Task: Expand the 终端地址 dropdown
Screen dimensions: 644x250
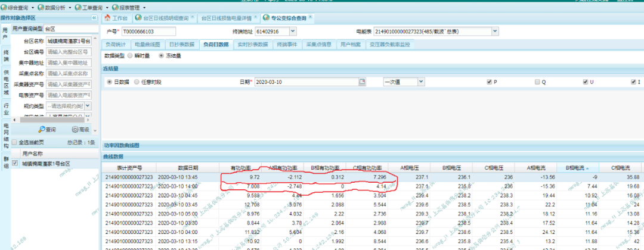Action: tap(292, 31)
